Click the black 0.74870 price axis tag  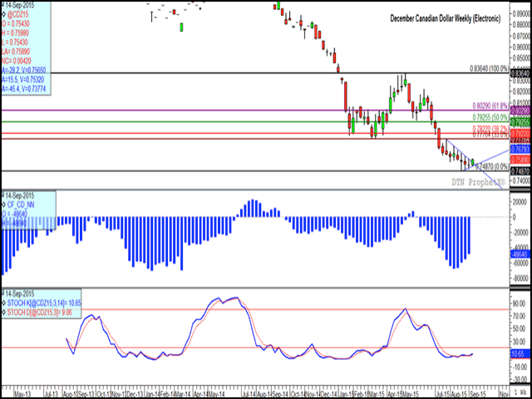[x=521, y=171]
